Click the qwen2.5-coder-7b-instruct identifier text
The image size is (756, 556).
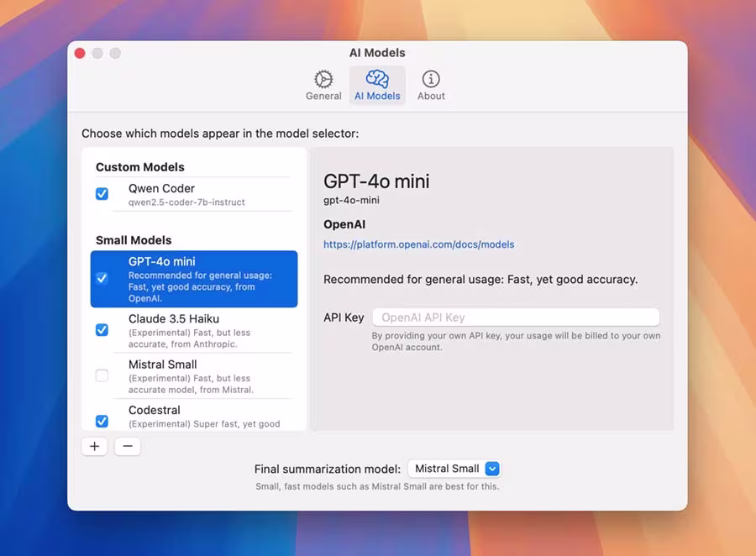pos(186,202)
